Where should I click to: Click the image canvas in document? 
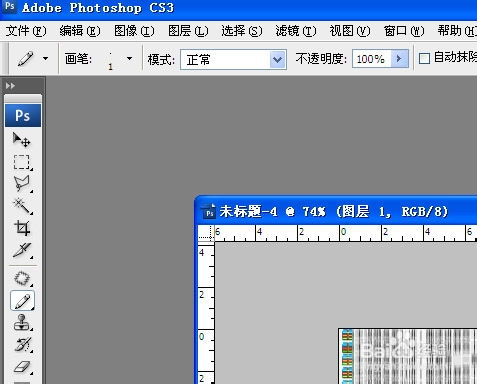408,356
